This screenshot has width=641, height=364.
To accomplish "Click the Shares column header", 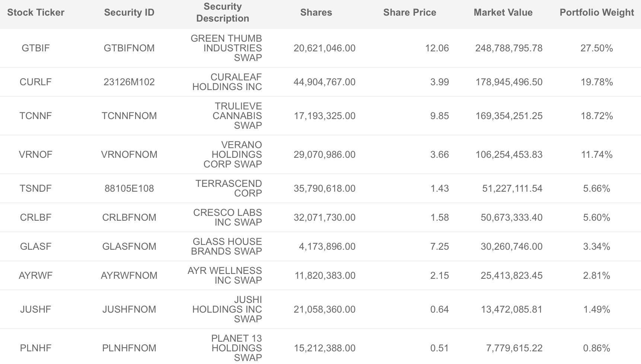I will click(316, 12).
